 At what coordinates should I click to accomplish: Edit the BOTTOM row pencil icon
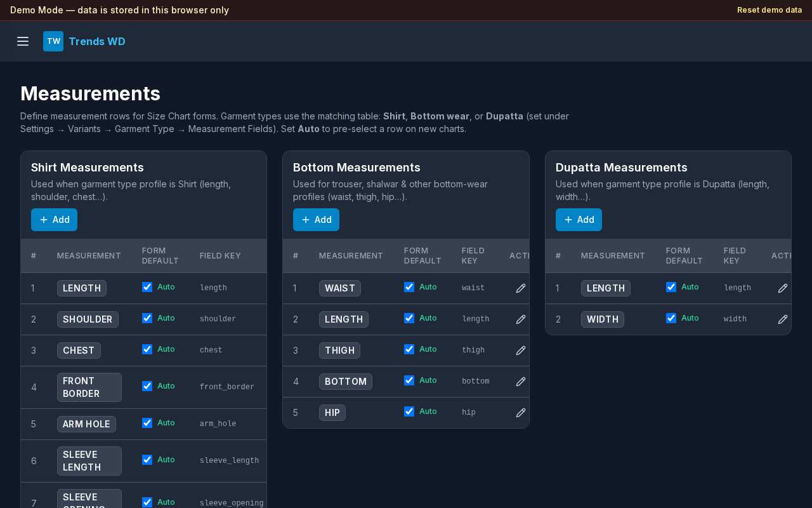pos(521,382)
